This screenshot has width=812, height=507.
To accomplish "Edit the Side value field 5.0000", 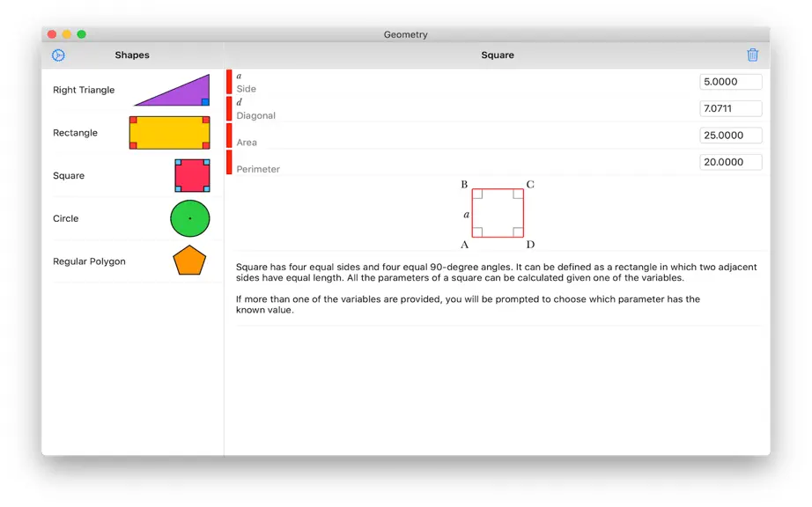I will pyautogui.click(x=731, y=82).
